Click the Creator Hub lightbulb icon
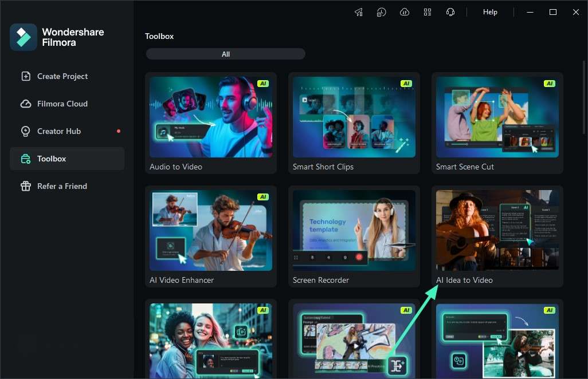 (x=25, y=132)
